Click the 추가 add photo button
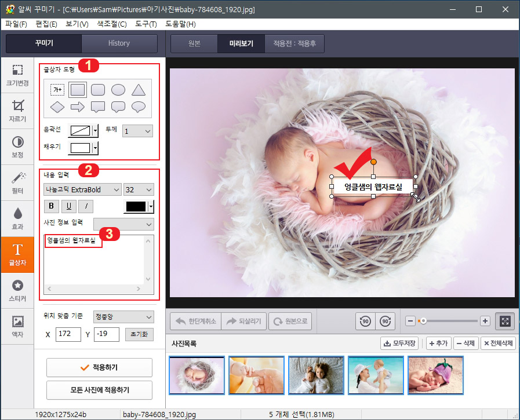520x420 pixels. pos(438,343)
